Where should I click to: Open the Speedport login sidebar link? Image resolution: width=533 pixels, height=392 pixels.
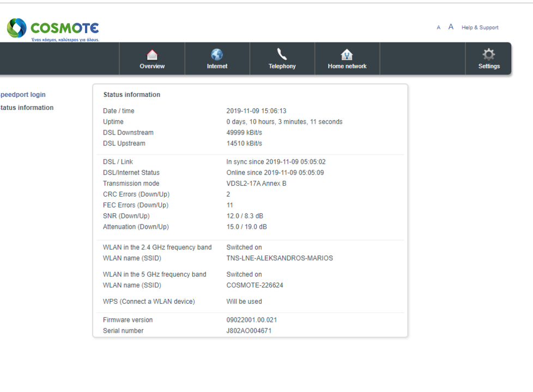point(22,94)
